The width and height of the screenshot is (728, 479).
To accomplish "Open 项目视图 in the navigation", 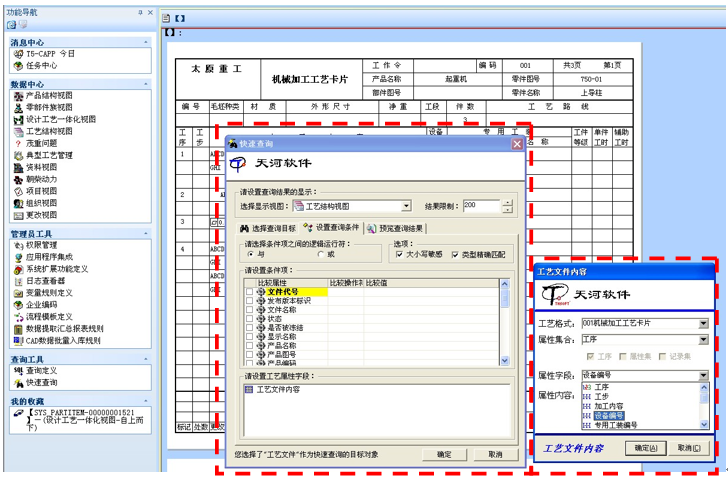I will click(x=35, y=191).
